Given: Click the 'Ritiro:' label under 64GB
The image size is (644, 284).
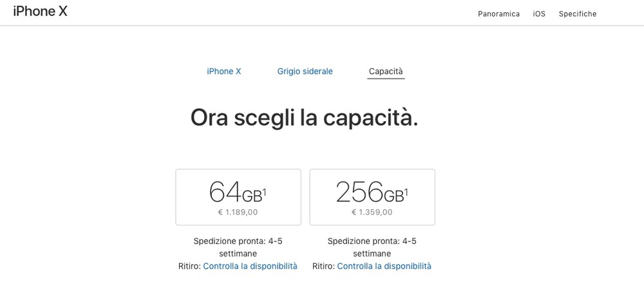Looking at the screenshot, I should 189,266.
